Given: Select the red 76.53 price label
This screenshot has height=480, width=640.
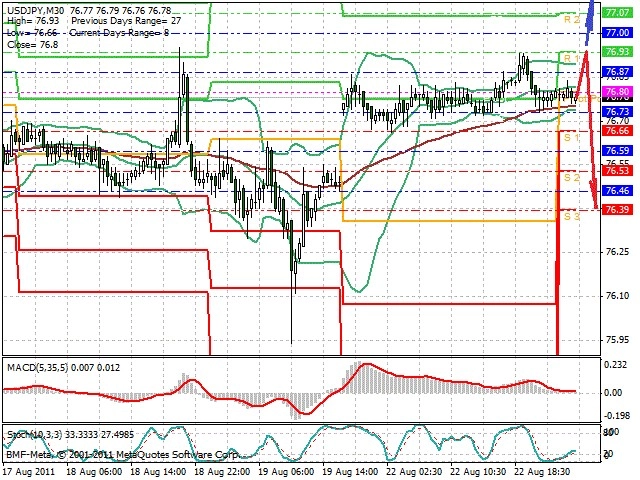Looking at the screenshot, I should (x=618, y=171).
